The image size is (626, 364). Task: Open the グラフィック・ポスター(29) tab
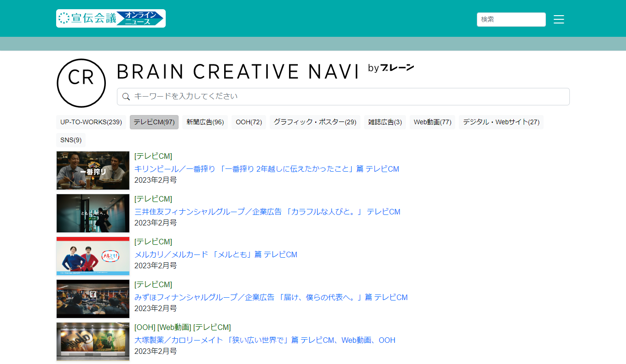tap(315, 122)
